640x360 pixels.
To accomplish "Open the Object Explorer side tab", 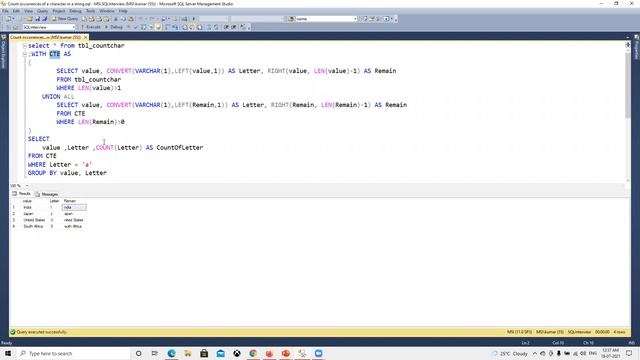I will tap(4, 51).
